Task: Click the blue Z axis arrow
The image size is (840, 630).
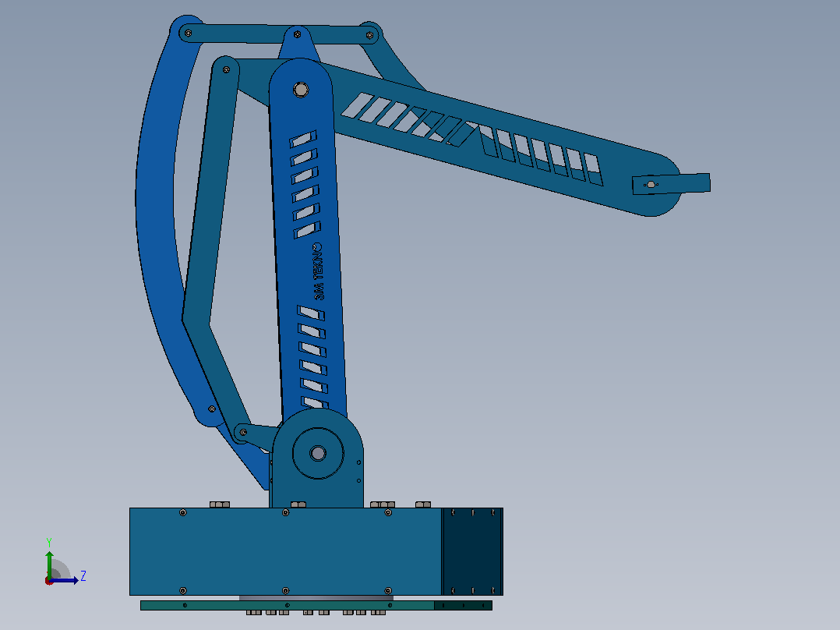Action: click(64, 580)
